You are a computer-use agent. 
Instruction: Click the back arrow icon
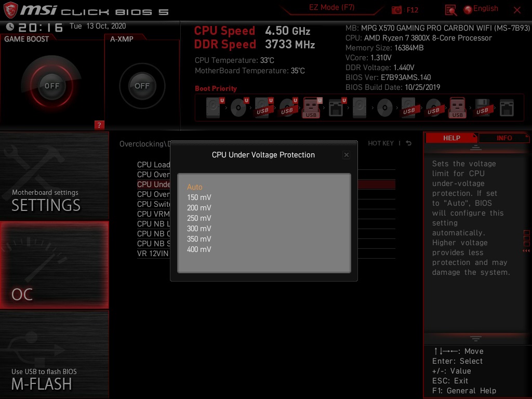click(408, 143)
